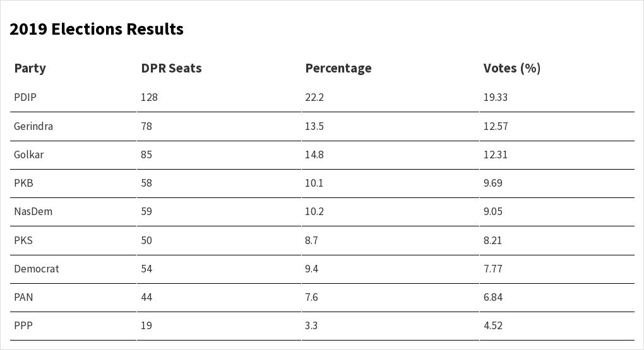Click Gerindra's 12.57 votes value
This screenshot has width=644, height=350.
tap(495, 126)
